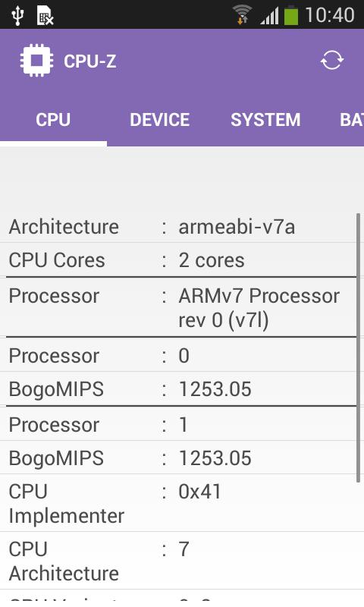Tap the Wi-Fi signal status icon
Viewport: 364px width, 607px height.
tap(242, 15)
